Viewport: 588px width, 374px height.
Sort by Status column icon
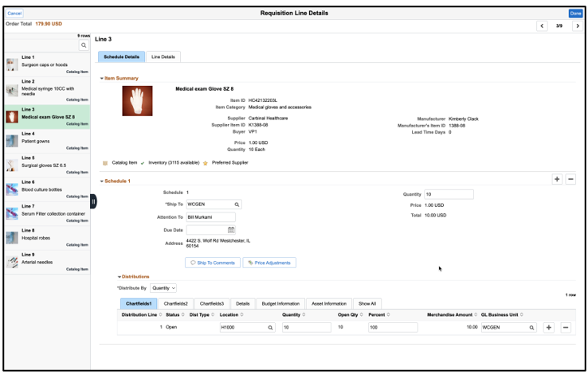click(183, 315)
